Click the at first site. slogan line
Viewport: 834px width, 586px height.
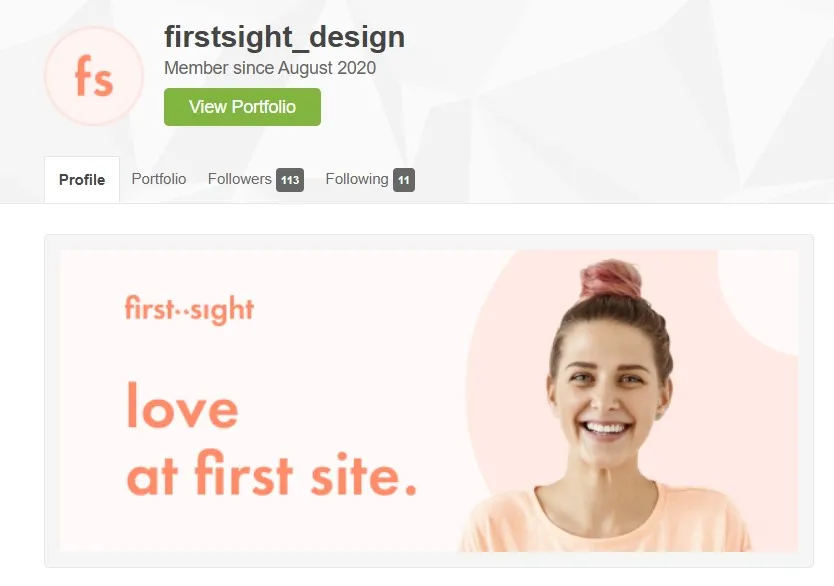[x=272, y=473]
